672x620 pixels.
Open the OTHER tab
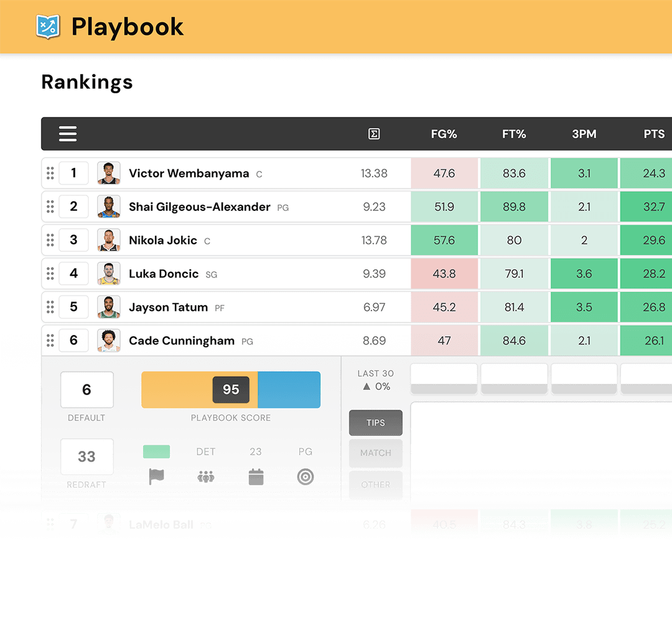pyautogui.click(x=376, y=484)
